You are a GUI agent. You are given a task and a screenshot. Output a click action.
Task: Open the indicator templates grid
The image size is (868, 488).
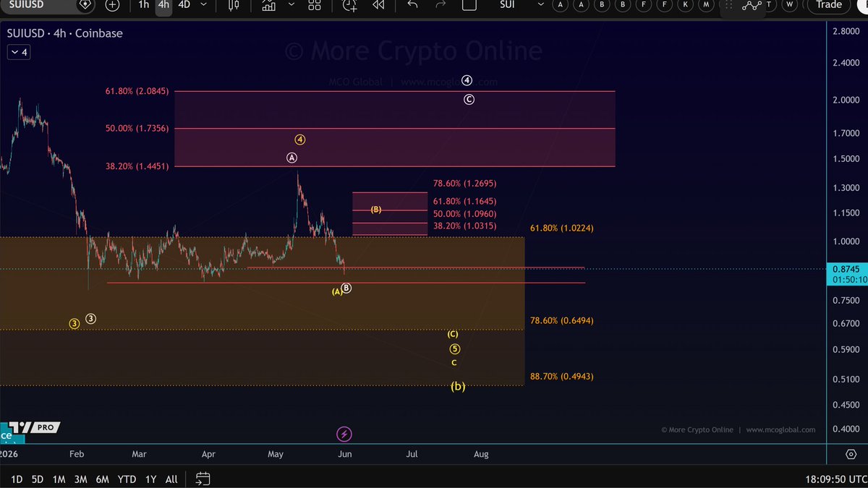click(x=315, y=5)
